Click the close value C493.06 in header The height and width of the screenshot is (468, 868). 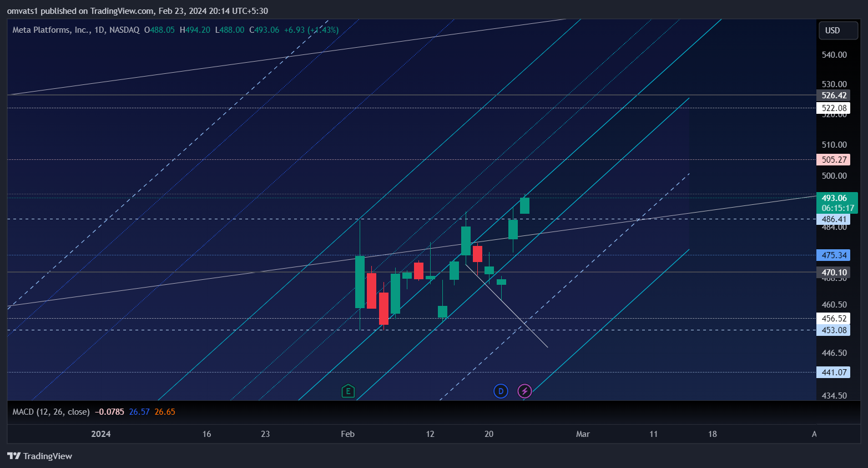[264, 30]
